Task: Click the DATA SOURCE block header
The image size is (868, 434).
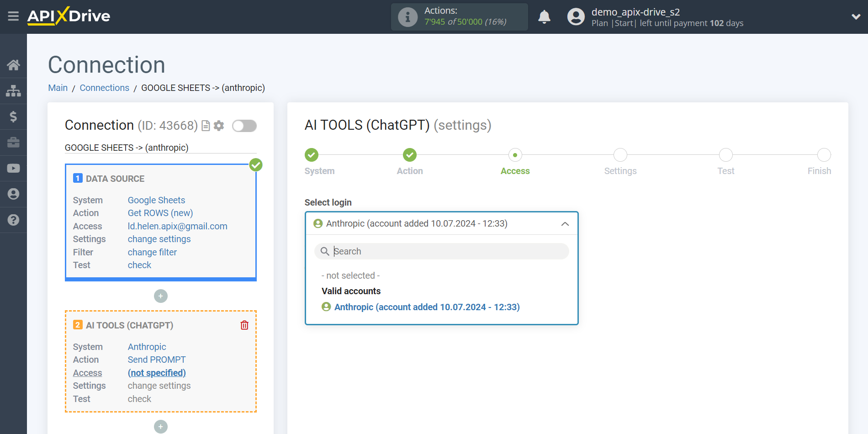Action: coord(115,179)
